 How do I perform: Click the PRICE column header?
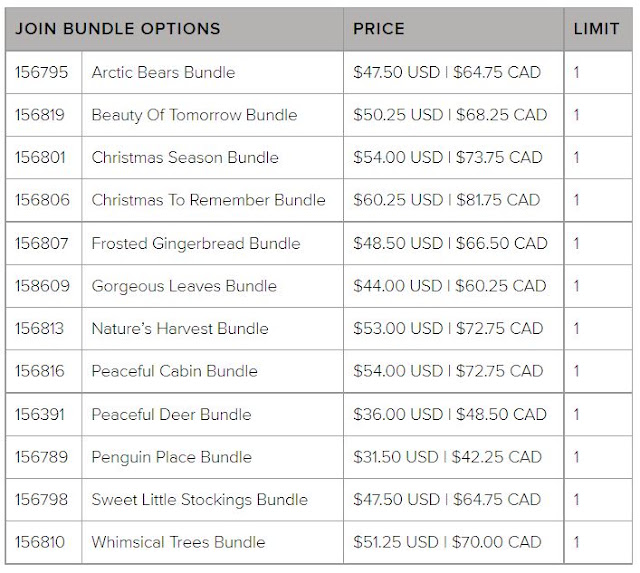point(379,29)
